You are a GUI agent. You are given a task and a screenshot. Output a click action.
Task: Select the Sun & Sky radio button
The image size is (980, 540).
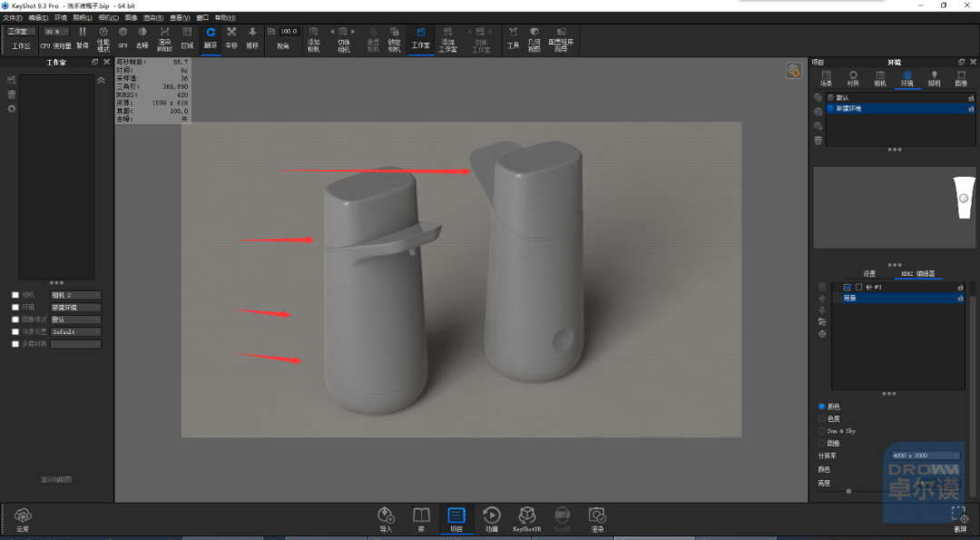point(822,431)
